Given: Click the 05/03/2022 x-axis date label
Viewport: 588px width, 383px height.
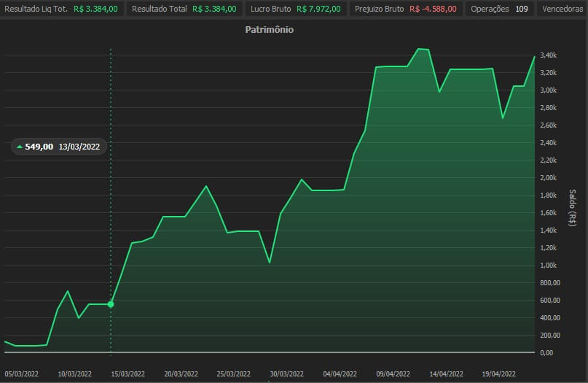Looking at the screenshot, I should pos(22,374).
